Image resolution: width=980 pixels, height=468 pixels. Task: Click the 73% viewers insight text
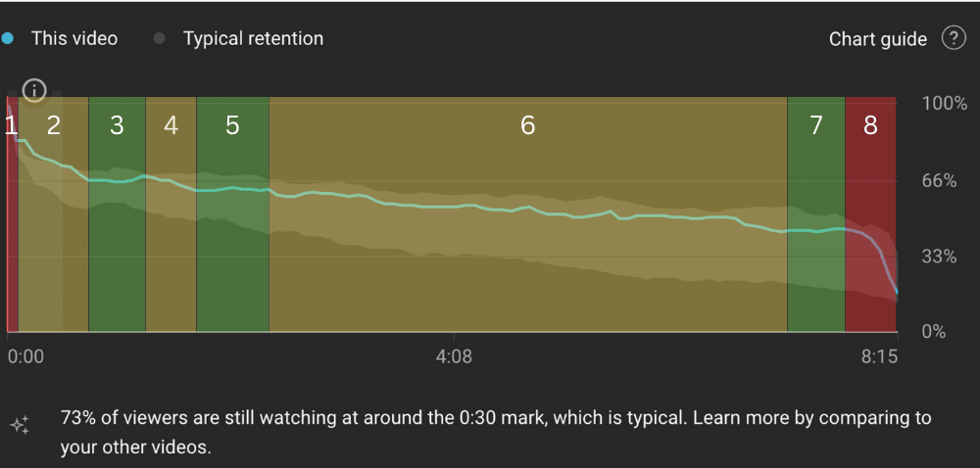(x=496, y=433)
